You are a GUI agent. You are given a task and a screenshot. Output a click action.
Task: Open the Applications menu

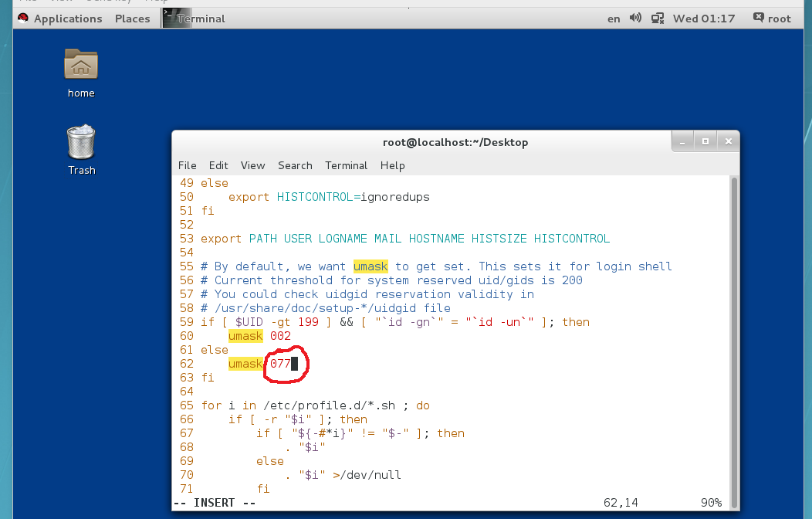68,19
